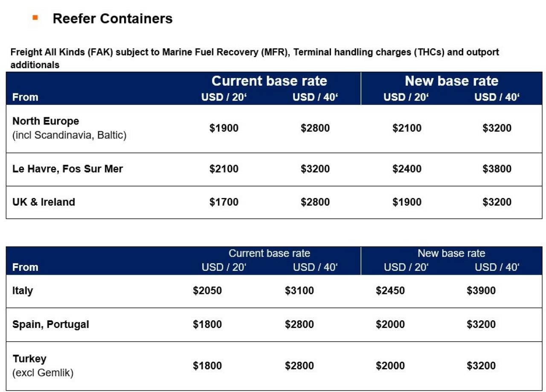546x392 pixels.
Task: Select the Turkey row label
Action: click(29, 358)
